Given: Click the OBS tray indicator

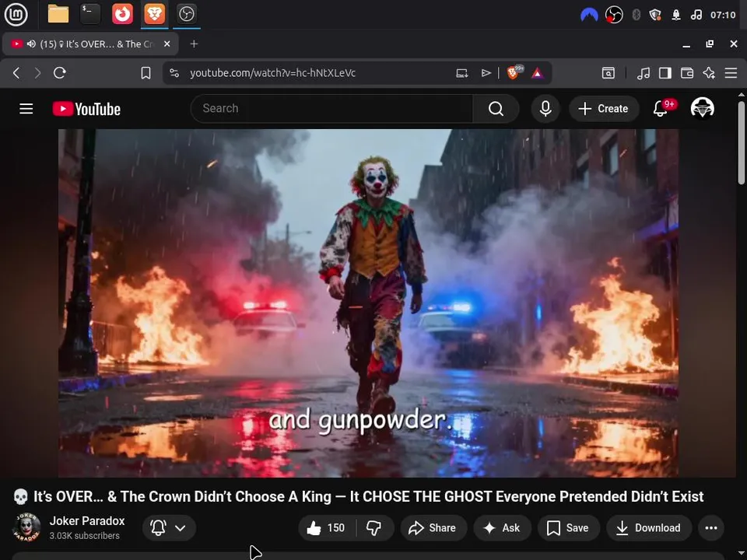Looking at the screenshot, I should point(614,16).
